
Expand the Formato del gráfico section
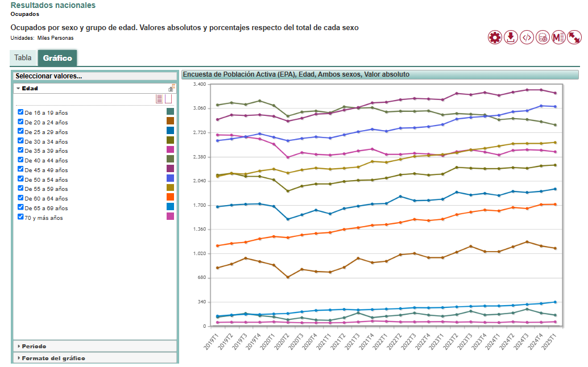51,358
